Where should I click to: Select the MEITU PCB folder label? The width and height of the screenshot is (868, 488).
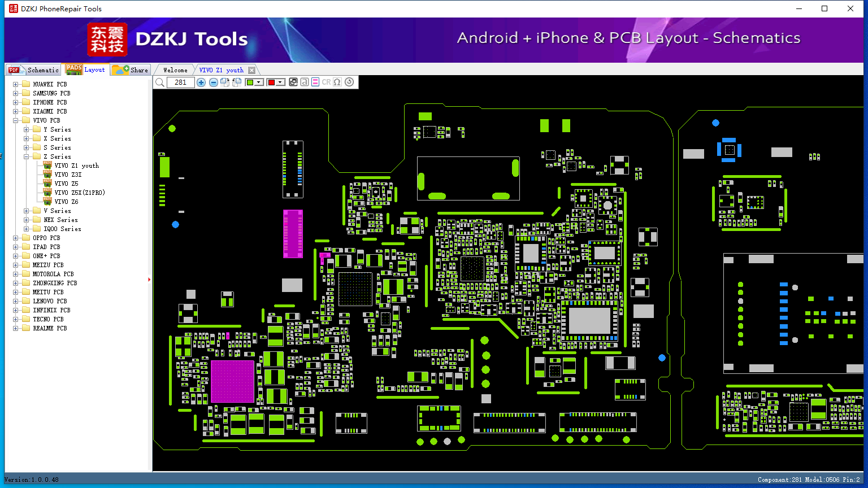tap(48, 292)
